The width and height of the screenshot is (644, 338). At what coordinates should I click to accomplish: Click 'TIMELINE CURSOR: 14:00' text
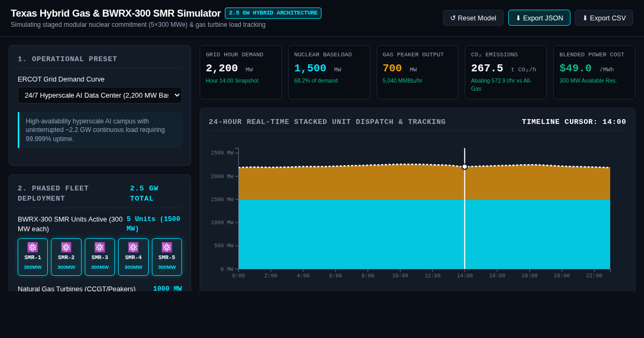(x=574, y=122)
